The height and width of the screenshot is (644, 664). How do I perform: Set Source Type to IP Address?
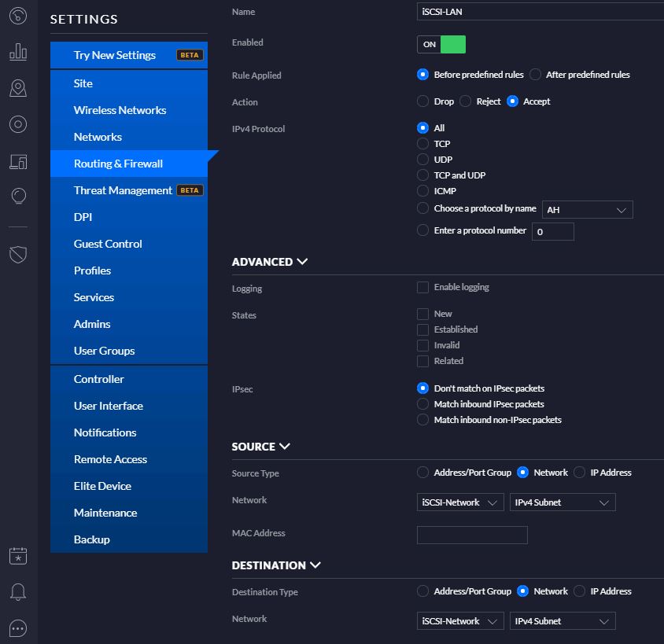(x=579, y=473)
